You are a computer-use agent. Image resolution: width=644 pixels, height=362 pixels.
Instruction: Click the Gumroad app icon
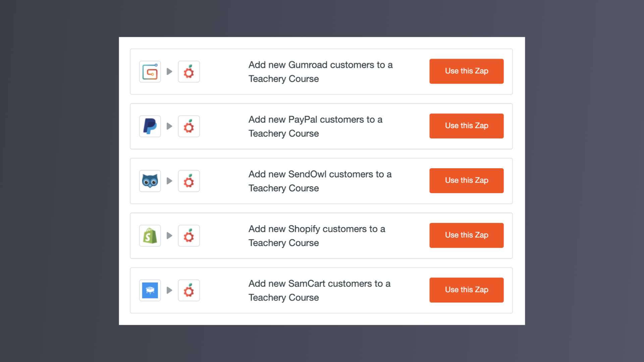(x=150, y=71)
